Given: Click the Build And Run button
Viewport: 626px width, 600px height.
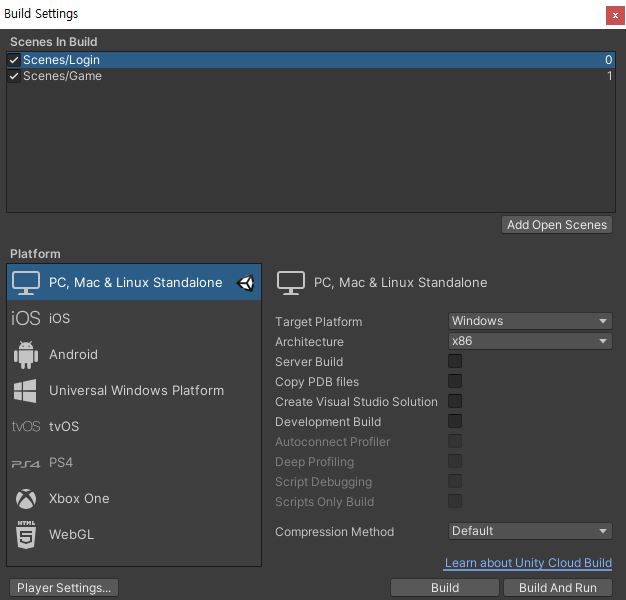Looking at the screenshot, I should [x=558, y=588].
